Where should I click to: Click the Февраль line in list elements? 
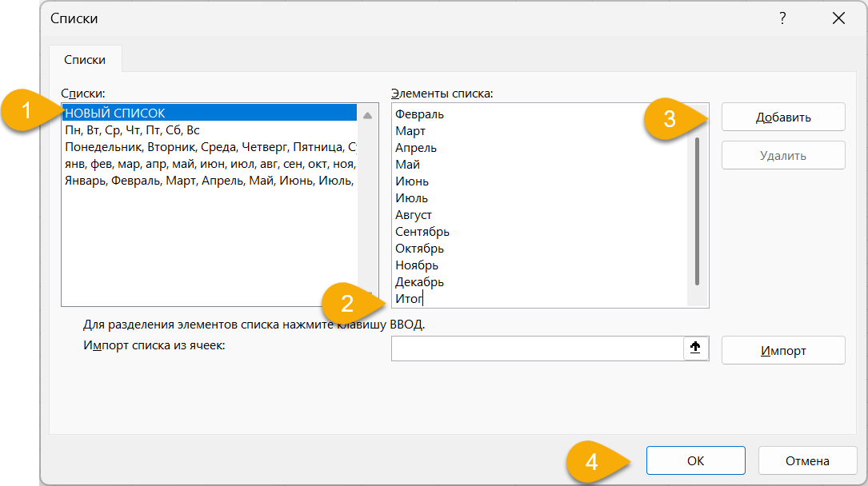pyautogui.click(x=419, y=114)
